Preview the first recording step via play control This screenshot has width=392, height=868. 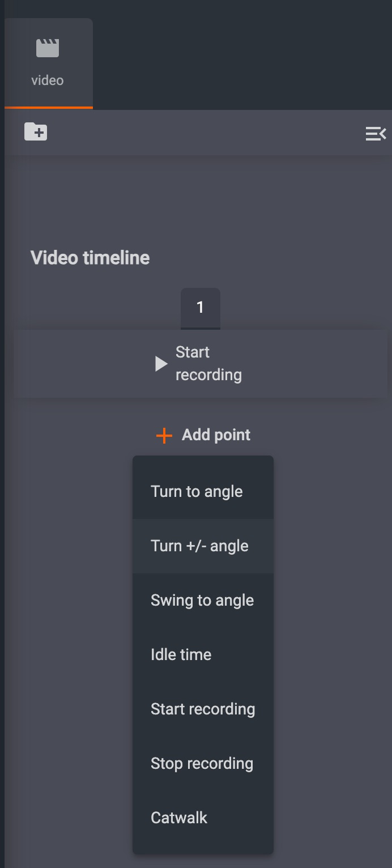(160, 363)
